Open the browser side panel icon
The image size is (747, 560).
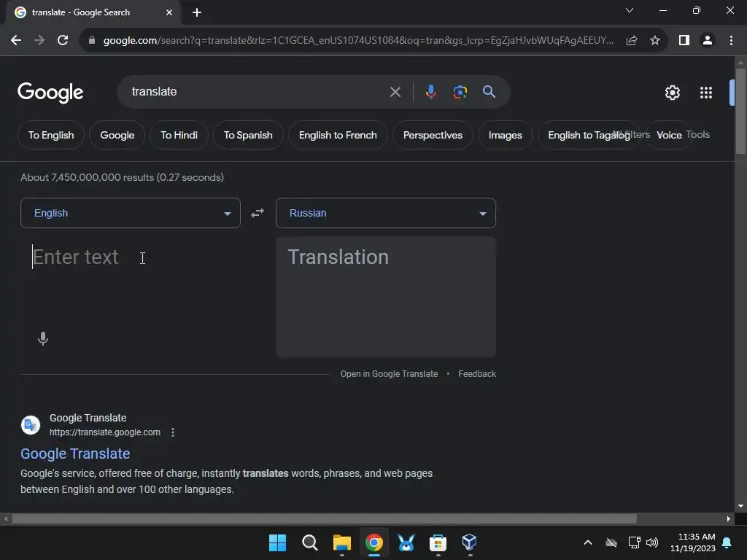(x=684, y=41)
